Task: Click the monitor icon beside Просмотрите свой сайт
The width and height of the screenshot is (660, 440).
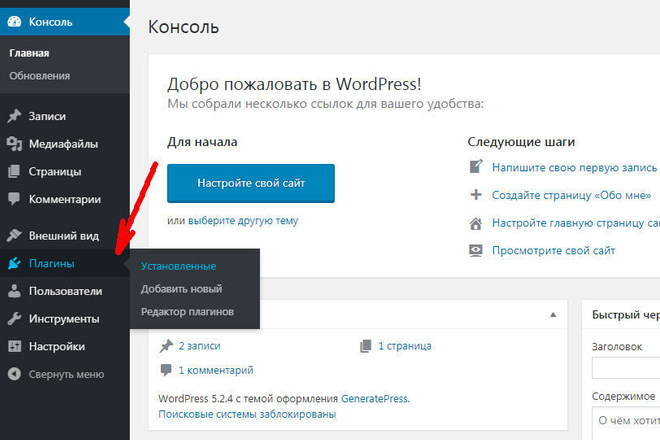Action: 476,251
